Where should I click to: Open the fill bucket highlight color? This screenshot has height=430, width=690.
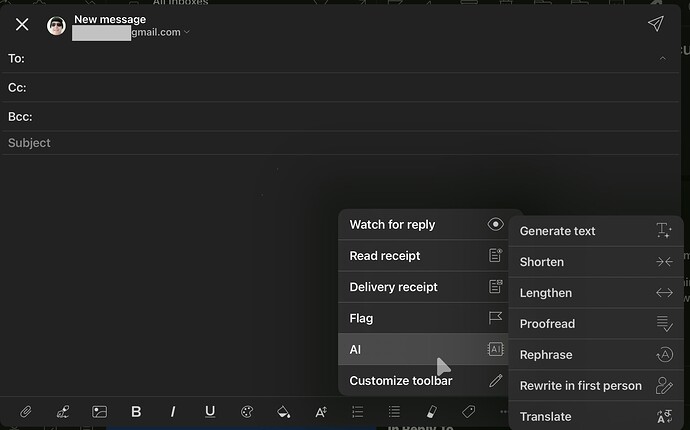[283, 412]
